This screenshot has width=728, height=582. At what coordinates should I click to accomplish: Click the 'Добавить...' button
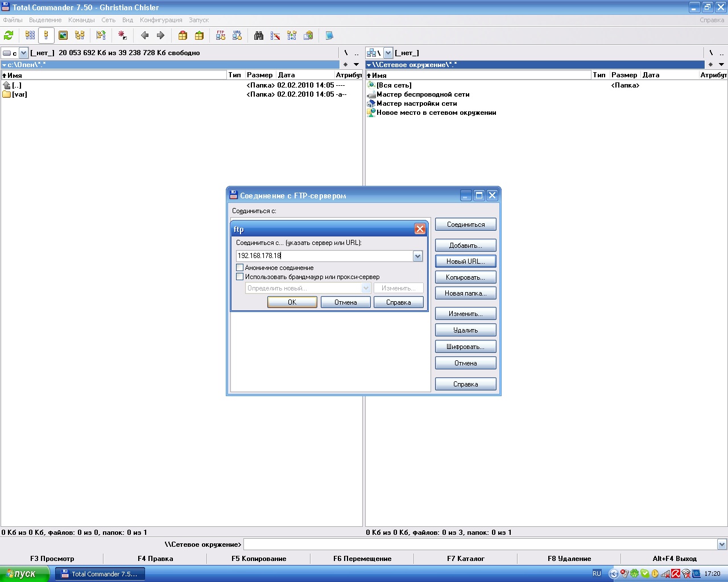click(466, 246)
